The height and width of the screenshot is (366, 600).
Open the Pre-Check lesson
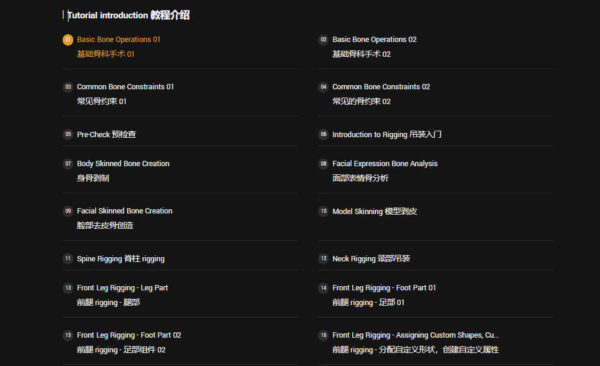(106, 134)
